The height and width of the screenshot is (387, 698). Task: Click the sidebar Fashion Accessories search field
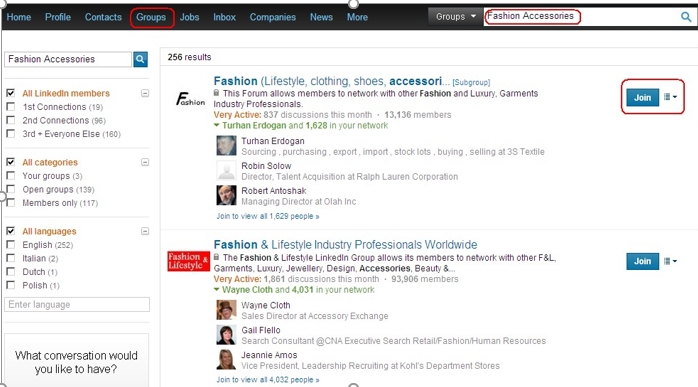coord(68,59)
